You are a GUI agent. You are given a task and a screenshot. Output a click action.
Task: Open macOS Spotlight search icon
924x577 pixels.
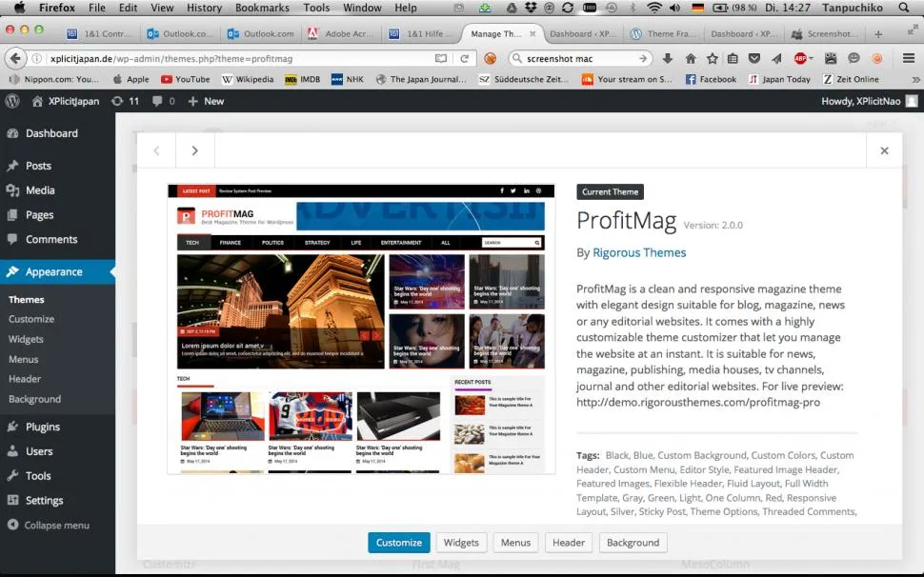point(904,8)
